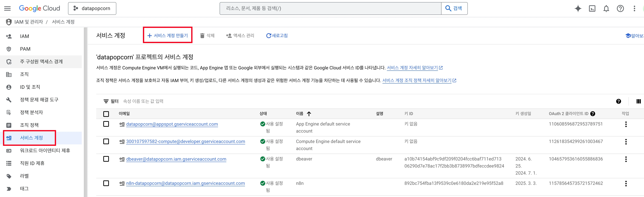Check the datapopcorn@appspot row checkbox

[106, 124]
